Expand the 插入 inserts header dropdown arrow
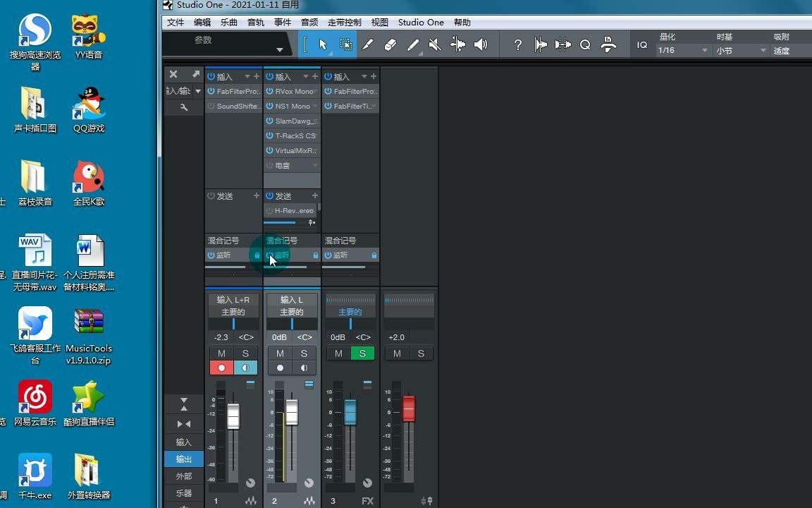This screenshot has height=508, width=812. click(246, 77)
